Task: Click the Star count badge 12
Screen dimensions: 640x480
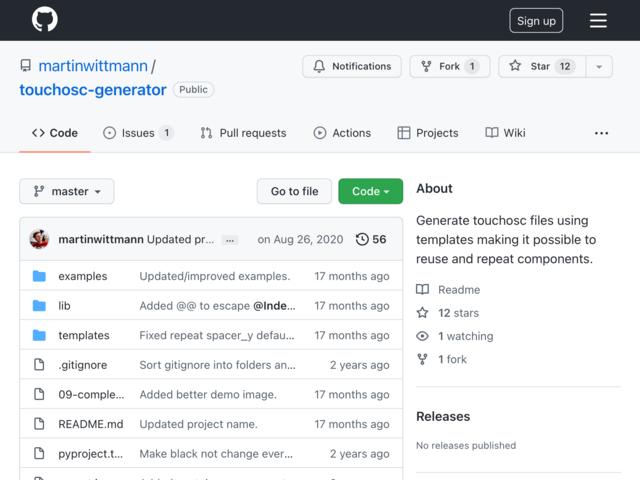Action: (x=565, y=66)
